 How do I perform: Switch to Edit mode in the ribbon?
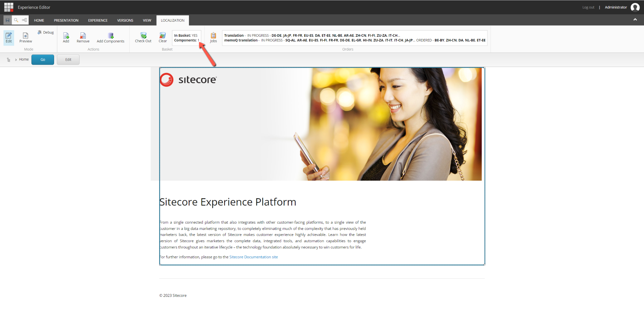coord(9,38)
